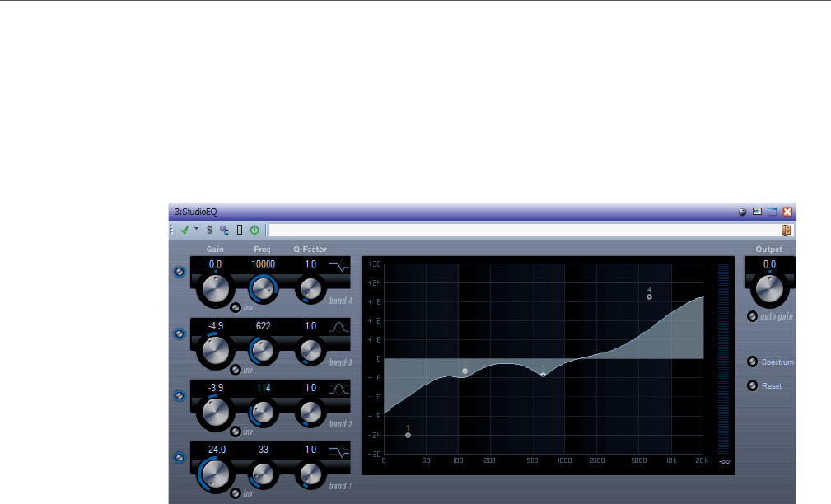This screenshot has width=831, height=504.
Task: Click the Output knob
Action: (x=769, y=289)
